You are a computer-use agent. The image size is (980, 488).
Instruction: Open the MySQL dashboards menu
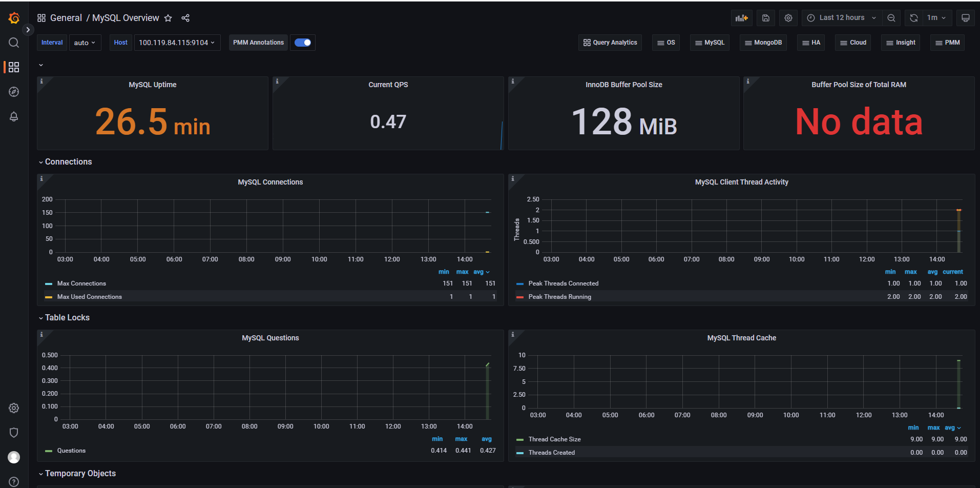click(710, 43)
